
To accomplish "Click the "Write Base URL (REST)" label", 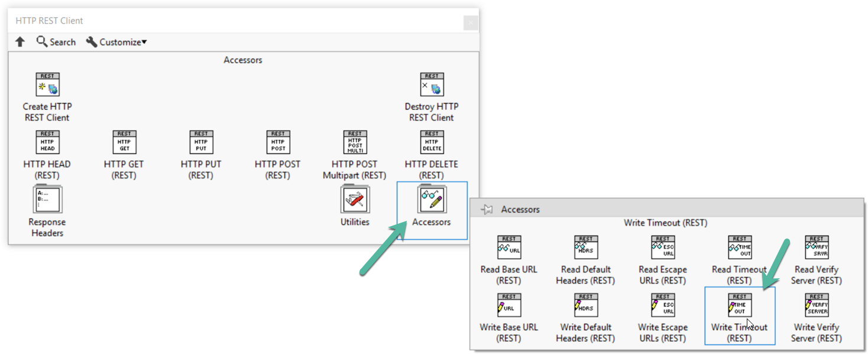I will (509, 333).
